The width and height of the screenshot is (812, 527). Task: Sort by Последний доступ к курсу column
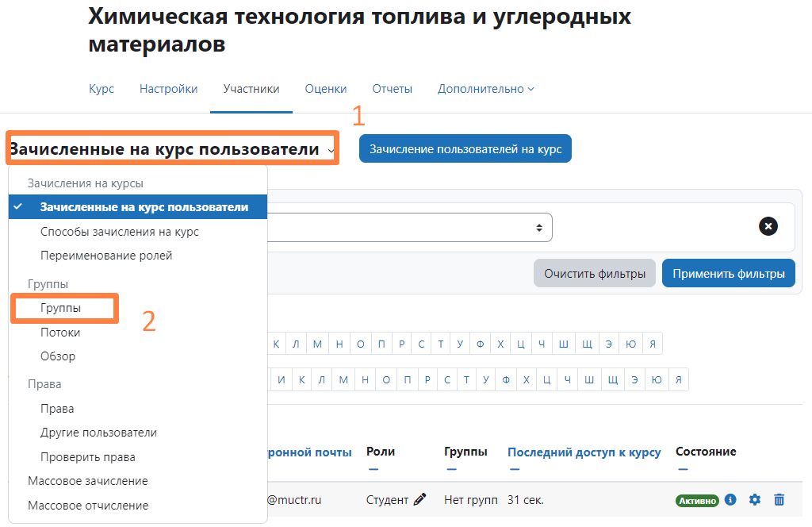584,452
